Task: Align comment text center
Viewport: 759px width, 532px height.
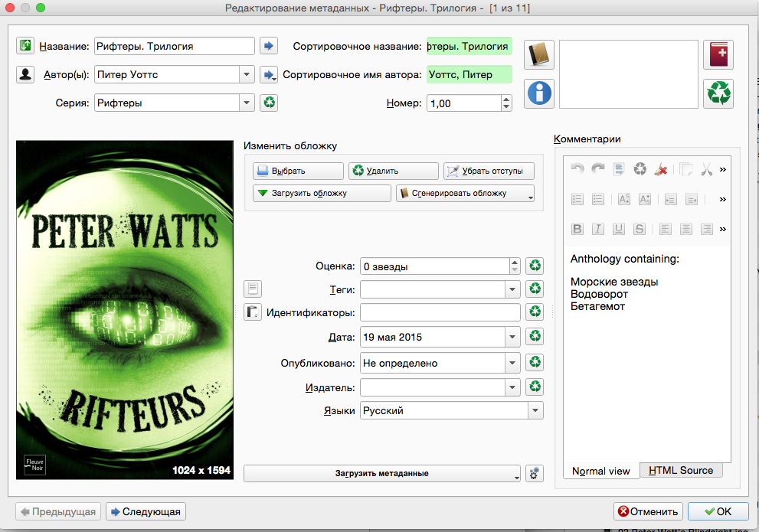Action: click(x=686, y=229)
